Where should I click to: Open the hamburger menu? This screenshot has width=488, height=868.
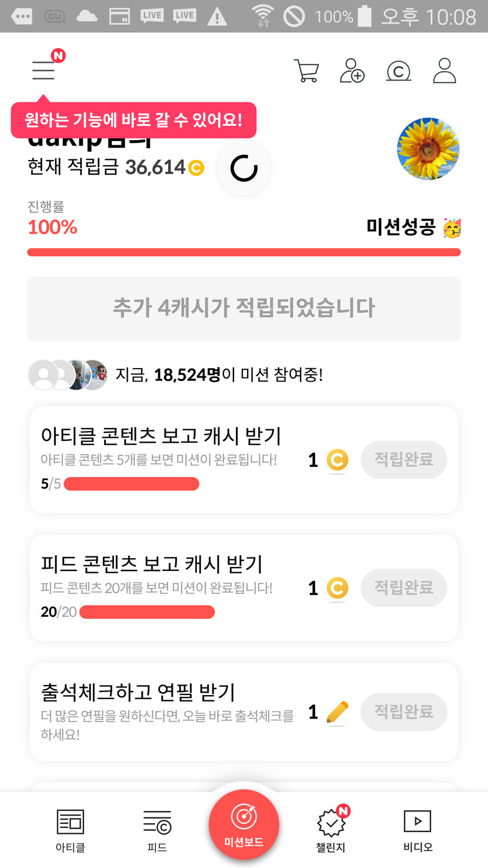(44, 71)
